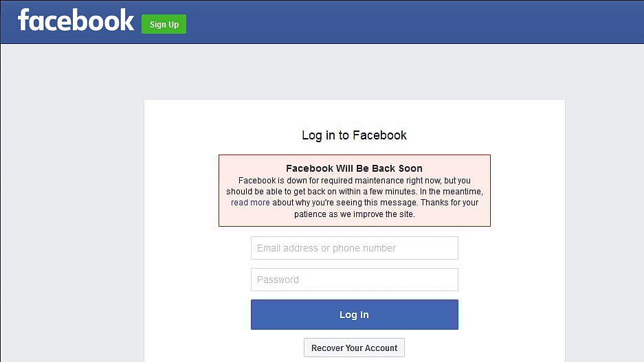Submit using the blue Log In button
The image size is (644, 362).
click(355, 315)
